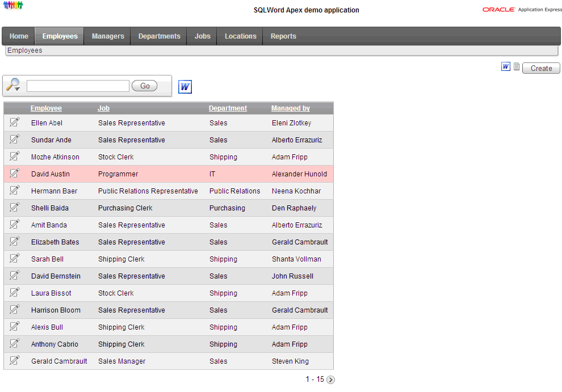Click the edit icon beside Gerald Cambrault
This screenshot has height=392, width=562.
click(14, 360)
